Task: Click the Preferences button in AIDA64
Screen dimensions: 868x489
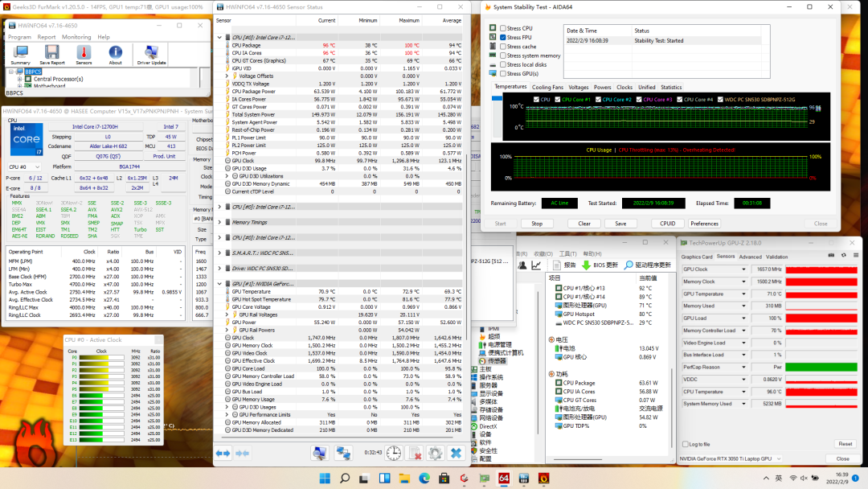Action: coord(704,224)
